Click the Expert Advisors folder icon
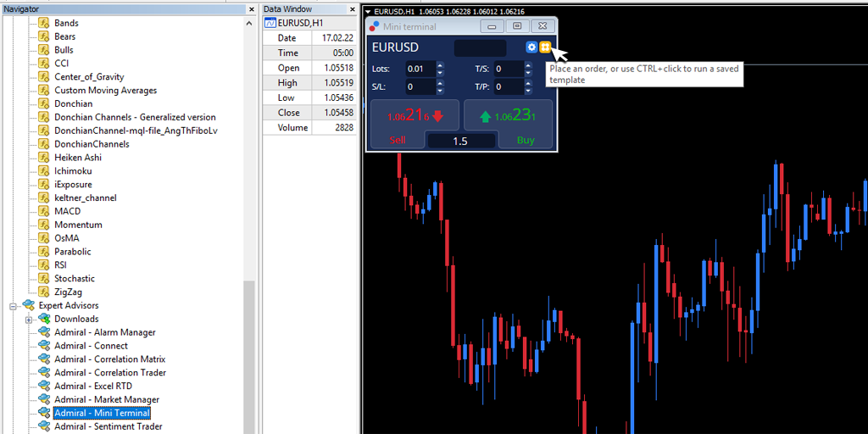 click(x=28, y=305)
